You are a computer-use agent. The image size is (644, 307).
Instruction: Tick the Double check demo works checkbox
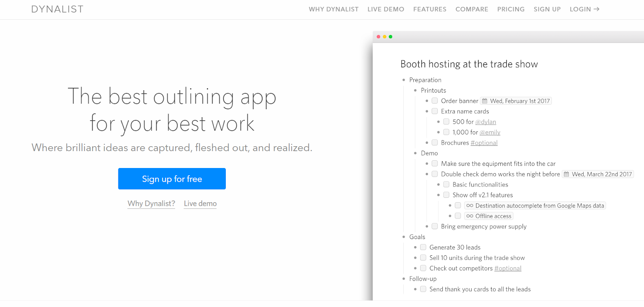[x=435, y=174]
